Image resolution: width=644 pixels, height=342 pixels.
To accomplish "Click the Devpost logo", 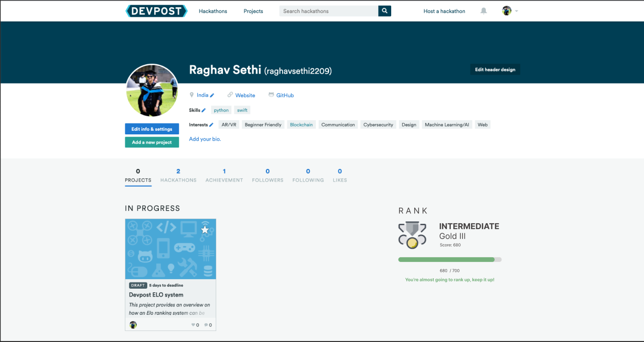I will click(x=156, y=11).
